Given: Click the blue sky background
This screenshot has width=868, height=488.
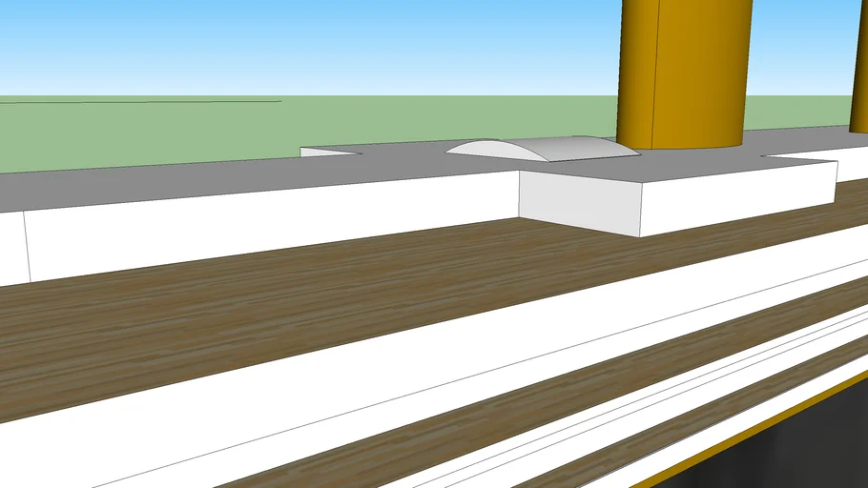Looking at the screenshot, I should point(286,48).
